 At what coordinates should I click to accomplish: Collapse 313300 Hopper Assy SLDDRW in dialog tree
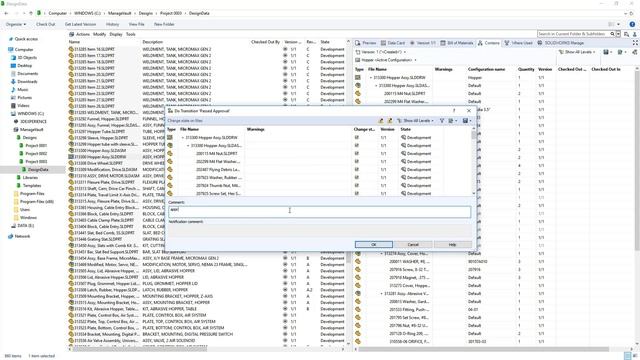click(x=183, y=138)
